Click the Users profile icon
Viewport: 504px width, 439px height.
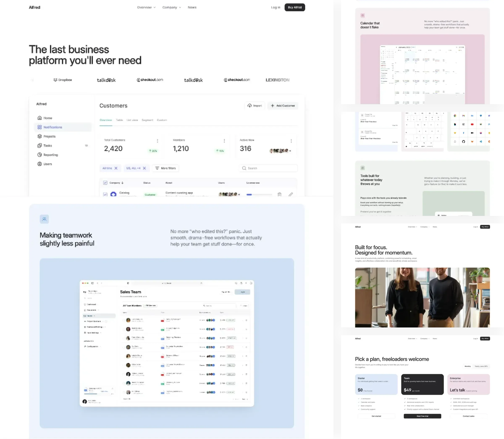pyautogui.click(x=39, y=164)
